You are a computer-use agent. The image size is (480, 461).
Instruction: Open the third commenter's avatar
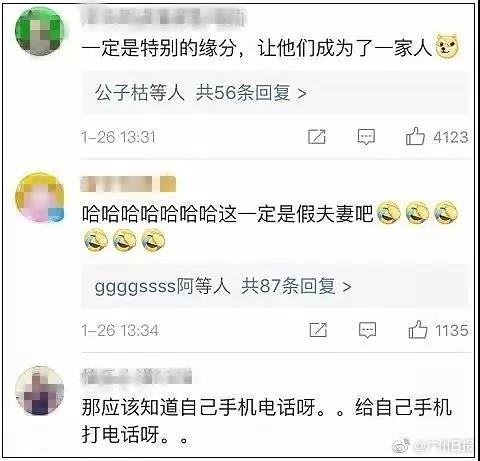coord(40,390)
